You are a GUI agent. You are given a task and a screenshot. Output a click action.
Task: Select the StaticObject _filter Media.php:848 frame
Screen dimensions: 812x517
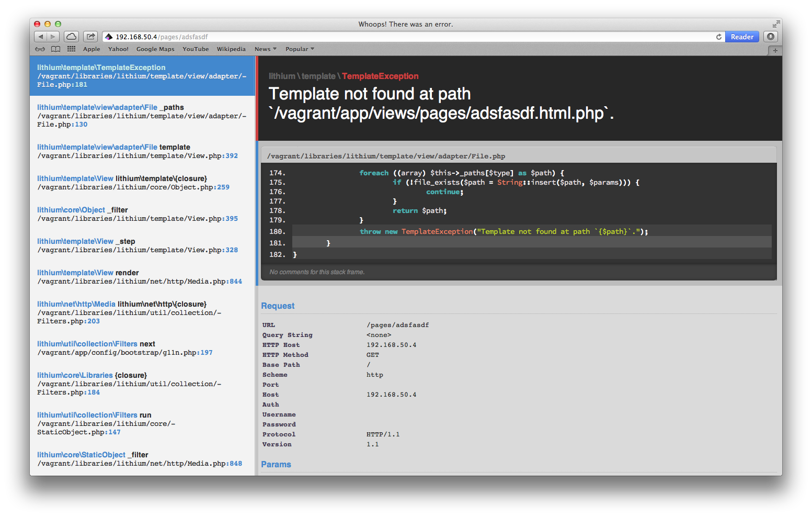click(x=142, y=459)
